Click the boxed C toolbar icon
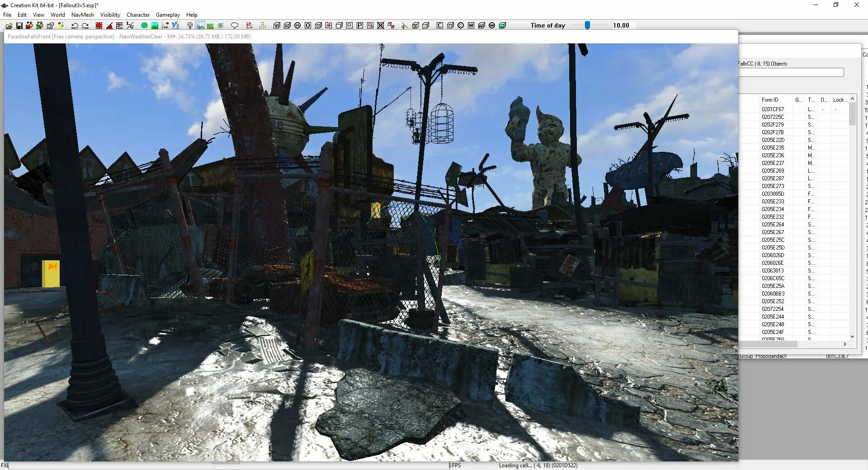 click(440, 26)
